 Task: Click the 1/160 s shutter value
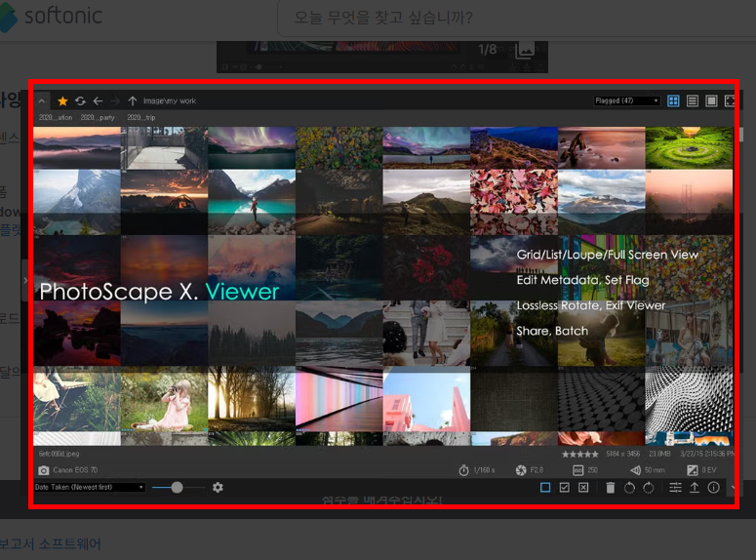coord(484,470)
